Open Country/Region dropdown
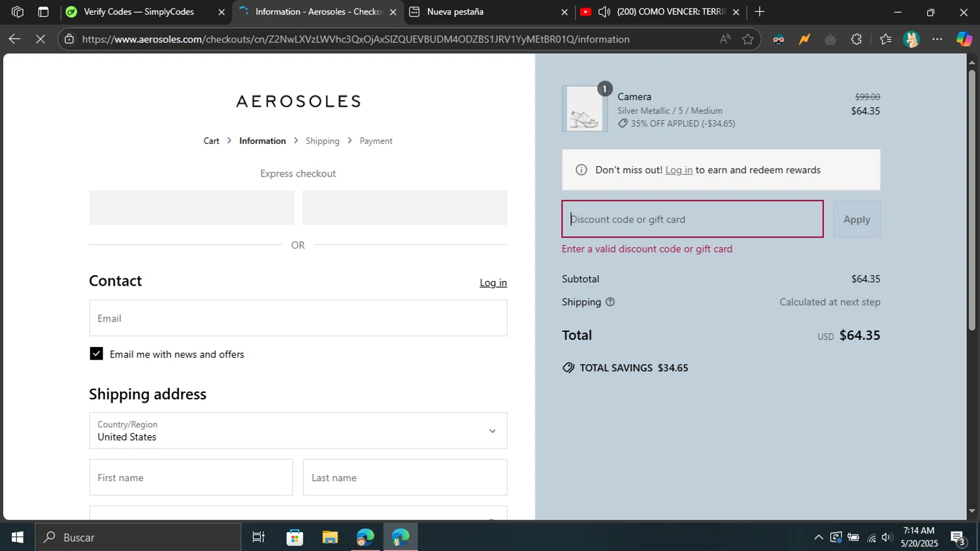 298,431
